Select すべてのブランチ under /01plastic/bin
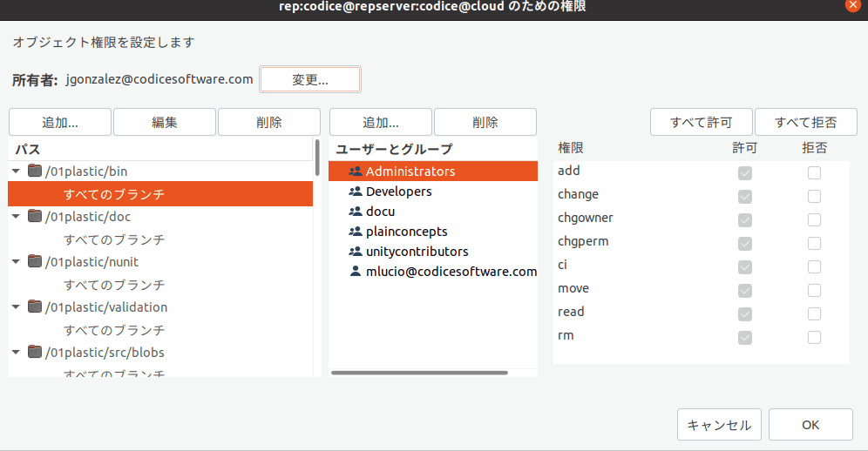This screenshot has height=451, width=868. pos(160,193)
